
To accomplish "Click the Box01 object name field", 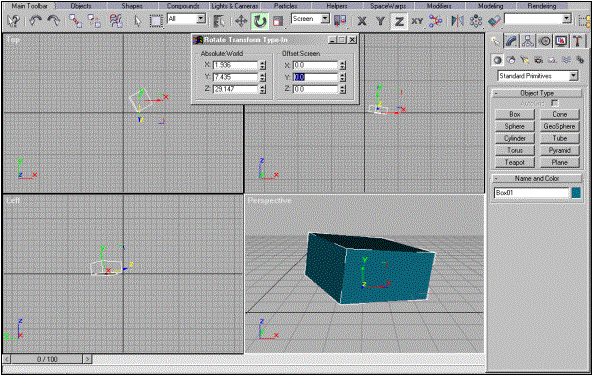I will click(x=531, y=193).
